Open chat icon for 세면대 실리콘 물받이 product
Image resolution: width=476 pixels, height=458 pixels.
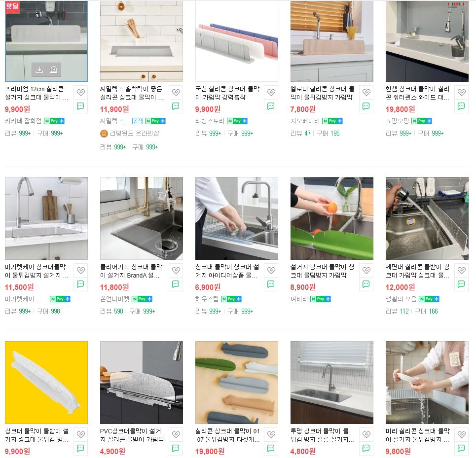(461, 284)
